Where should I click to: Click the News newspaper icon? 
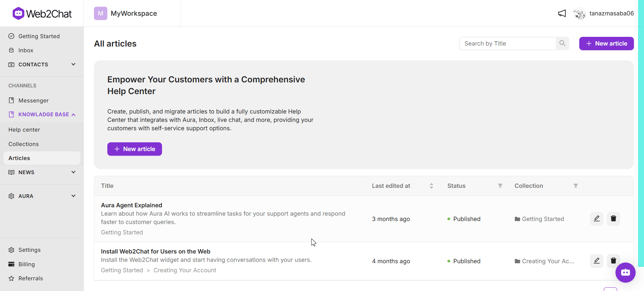(x=11, y=172)
